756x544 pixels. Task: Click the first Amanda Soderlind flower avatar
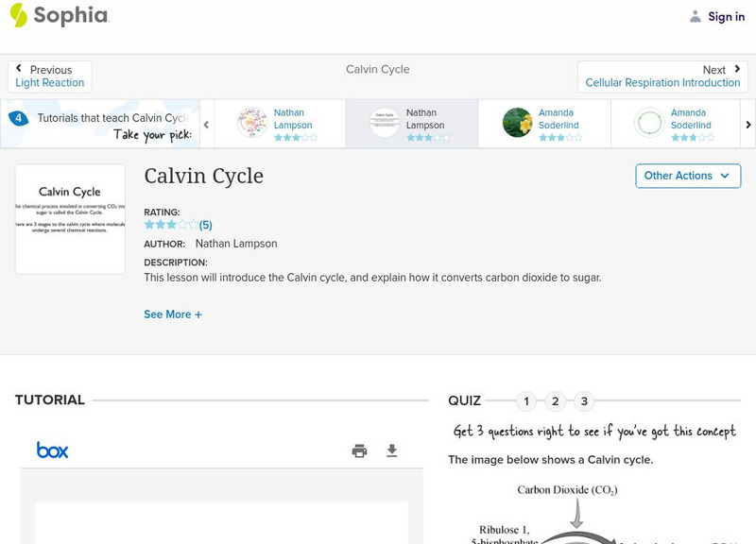pyautogui.click(x=518, y=123)
